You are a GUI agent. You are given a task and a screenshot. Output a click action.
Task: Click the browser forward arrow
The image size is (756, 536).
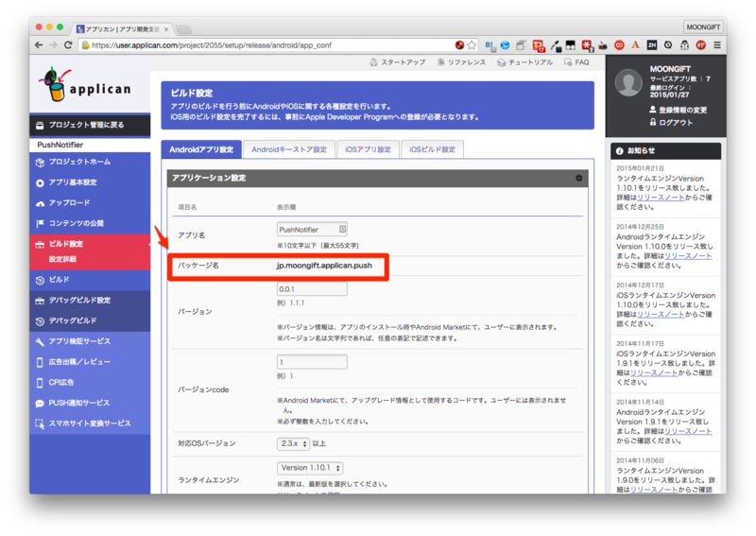pos(53,44)
